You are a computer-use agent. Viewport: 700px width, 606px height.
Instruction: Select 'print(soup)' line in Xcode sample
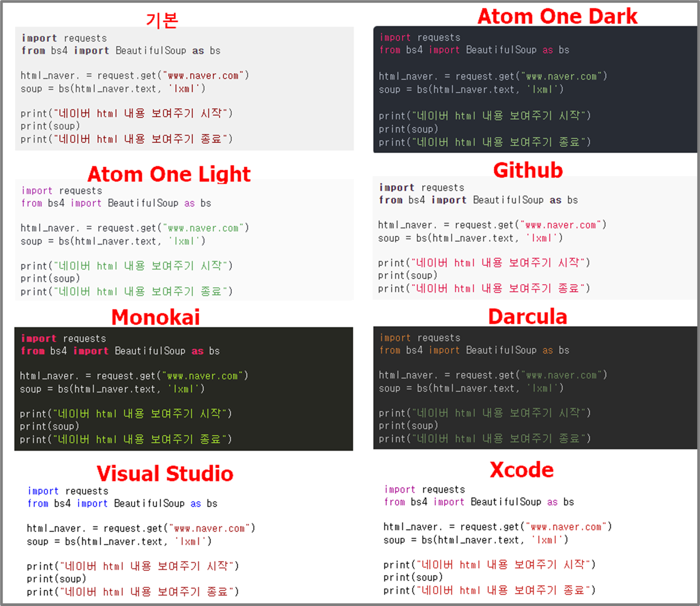[x=414, y=577]
